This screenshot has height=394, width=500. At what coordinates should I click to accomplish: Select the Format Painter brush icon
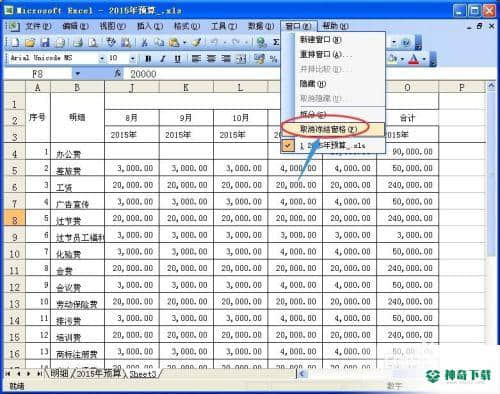point(196,42)
